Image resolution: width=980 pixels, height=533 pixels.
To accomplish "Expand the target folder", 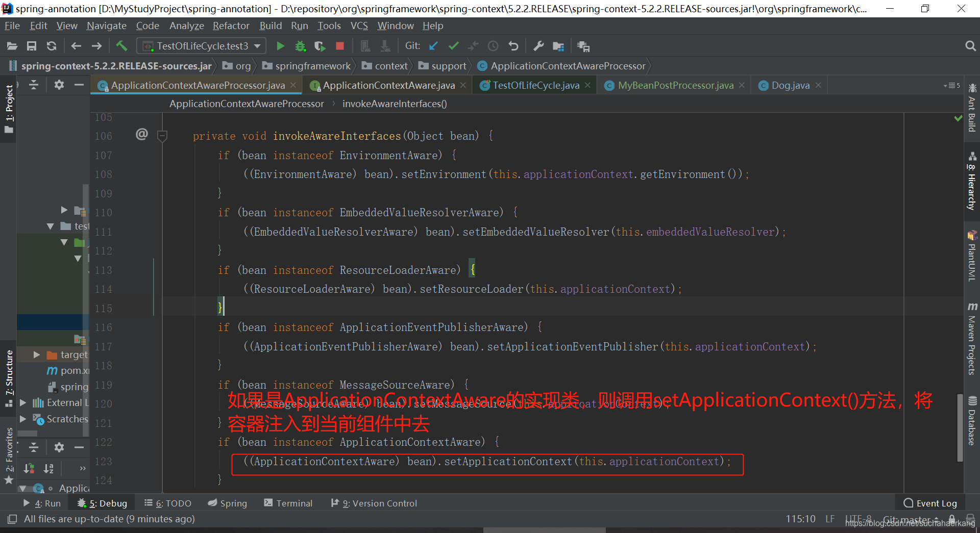I will pos(37,354).
